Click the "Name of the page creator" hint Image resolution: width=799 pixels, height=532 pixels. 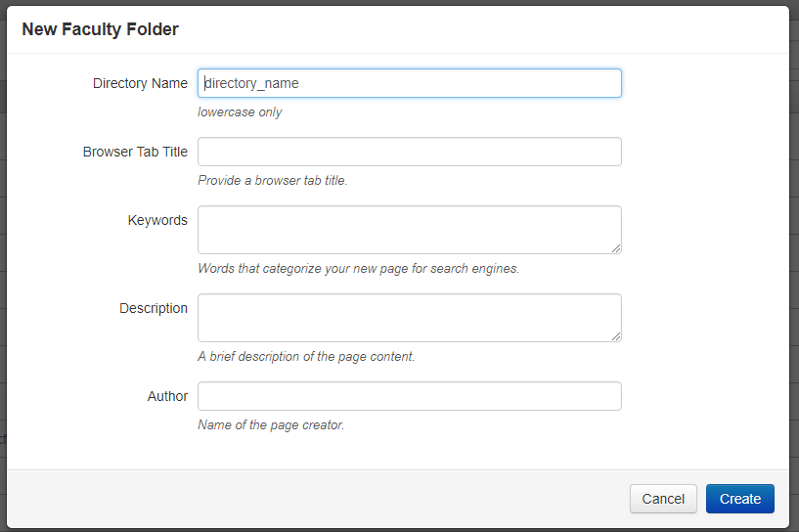[271, 424]
